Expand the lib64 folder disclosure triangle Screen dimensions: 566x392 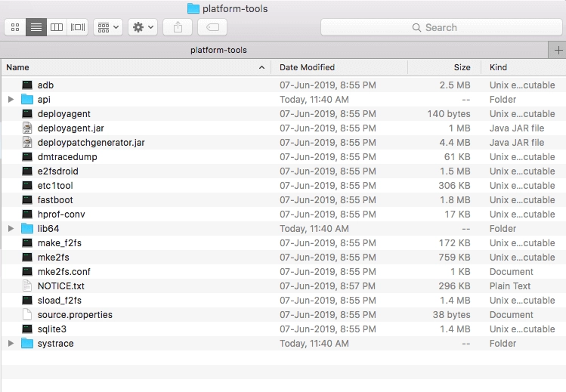pyautogui.click(x=11, y=229)
